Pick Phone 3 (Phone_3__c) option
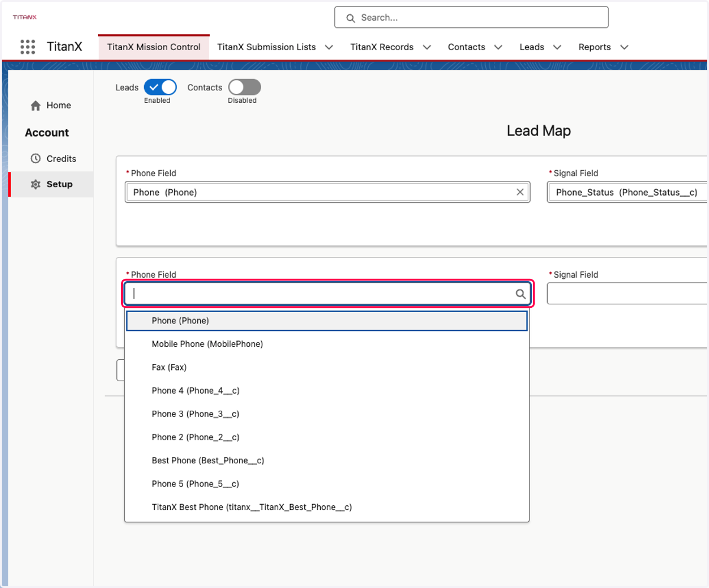This screenshot has height=588, width=709. (327, 414)
